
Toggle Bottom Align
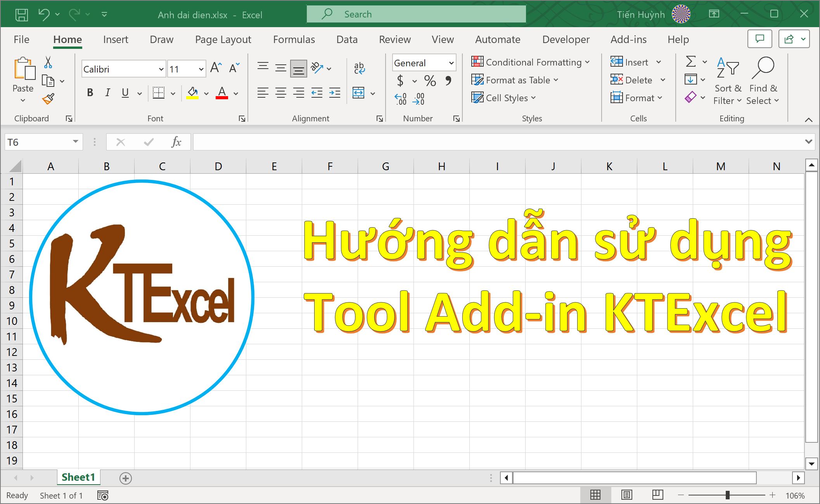(x=298, y=69)
